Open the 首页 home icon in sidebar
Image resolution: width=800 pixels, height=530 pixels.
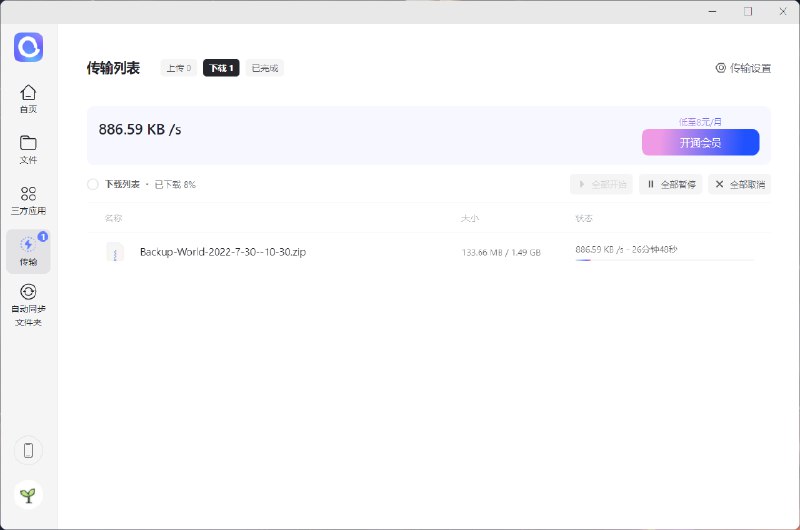click(x=28, y=93)
